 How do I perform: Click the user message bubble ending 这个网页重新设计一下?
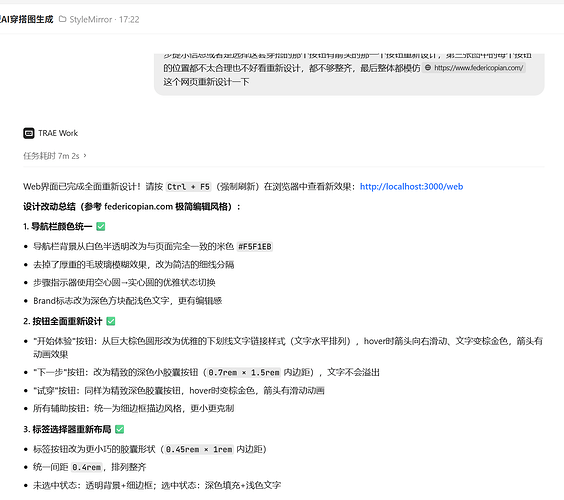349,74
